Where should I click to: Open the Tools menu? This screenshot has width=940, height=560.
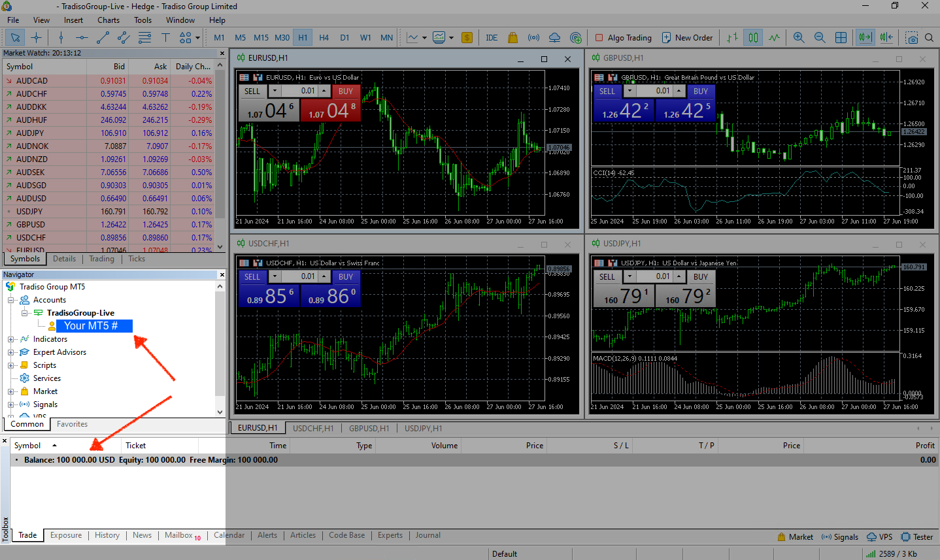[x=143, y=20]
